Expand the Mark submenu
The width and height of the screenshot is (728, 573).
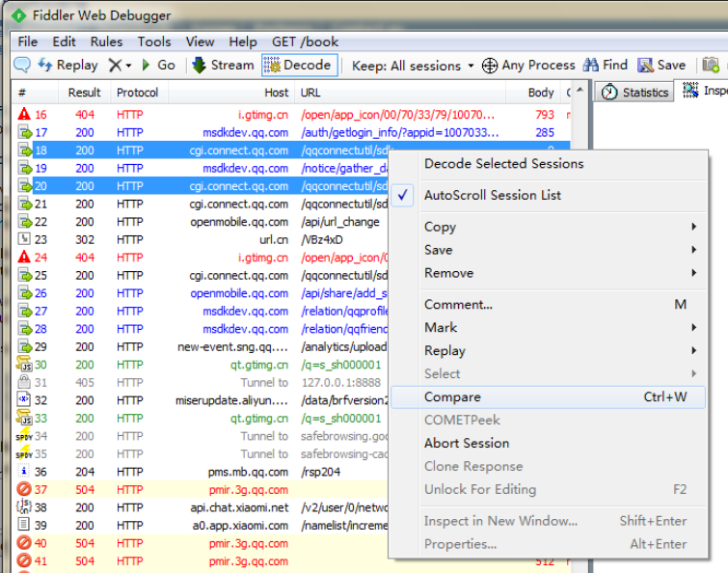click(x=548, y=328)
